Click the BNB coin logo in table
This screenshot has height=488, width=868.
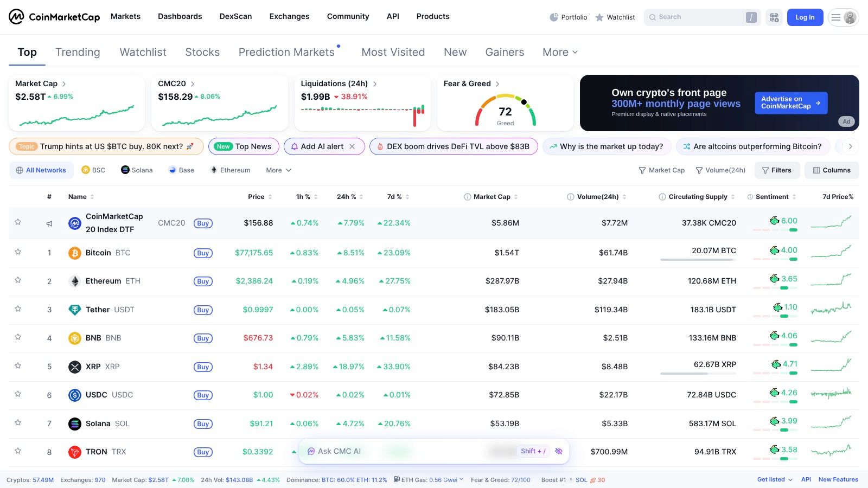(75, 338)
